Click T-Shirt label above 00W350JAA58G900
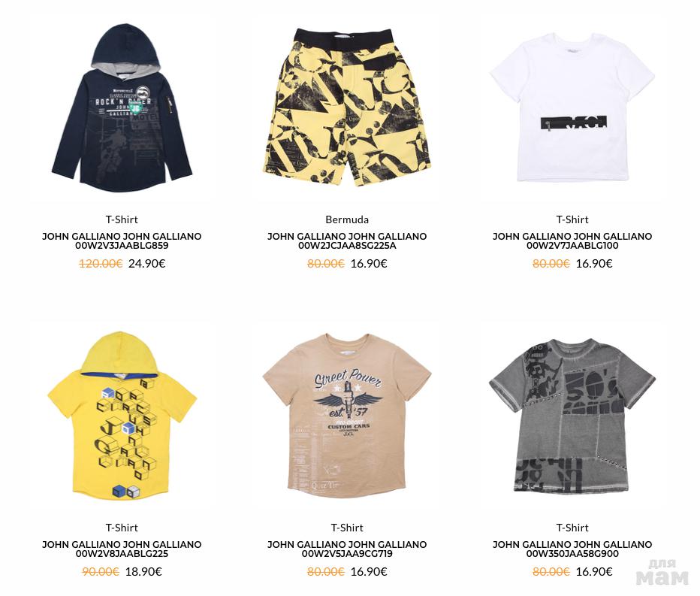The width and height of the screenshot is (700, 596). click(x=572, y=528)
